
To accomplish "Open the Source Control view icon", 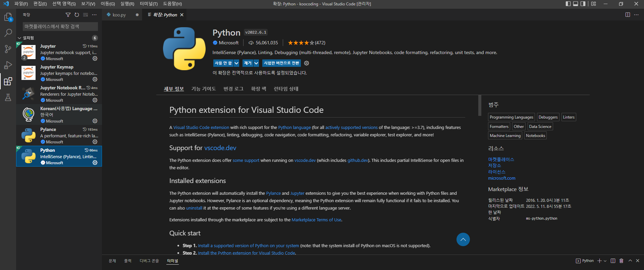I will click(8, 49).
